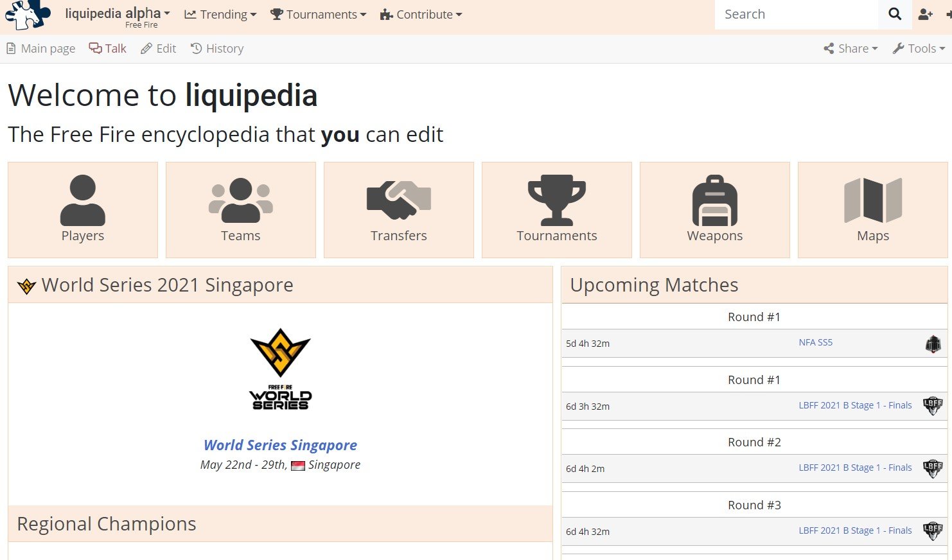Click LBFF logo in the 6d 4h 2m row
The image size is (952, 560).
pyautogui.click(x=933, y=468)
